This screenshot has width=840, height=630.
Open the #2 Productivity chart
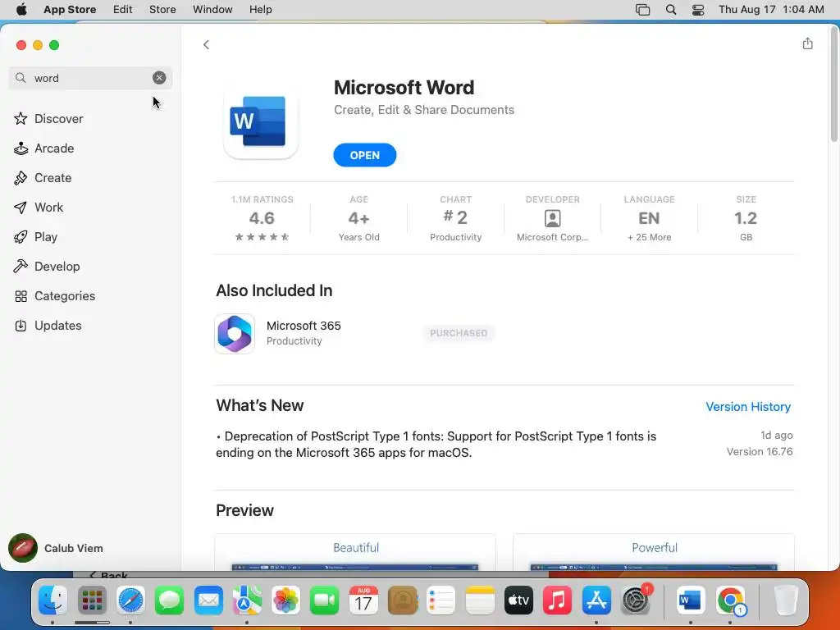coord(456,218)
